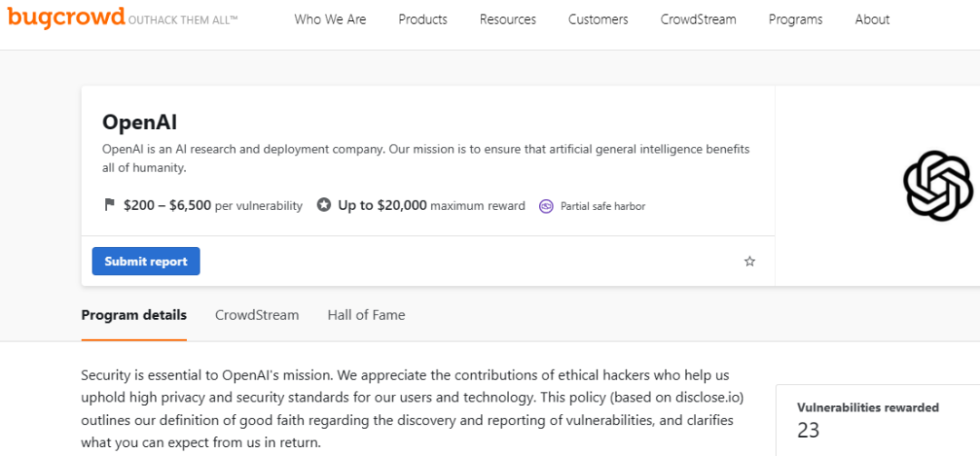
Task: Click the purple safe harbor icon
Action: [x=546, y=206]
